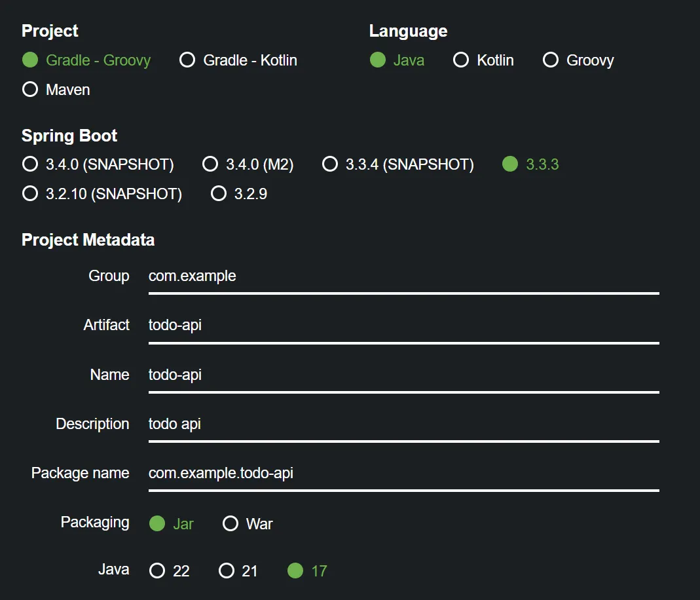The height and width of the screenshot is (600, 700).
Task: Click the Group input field
Action: tap(403, 276)
